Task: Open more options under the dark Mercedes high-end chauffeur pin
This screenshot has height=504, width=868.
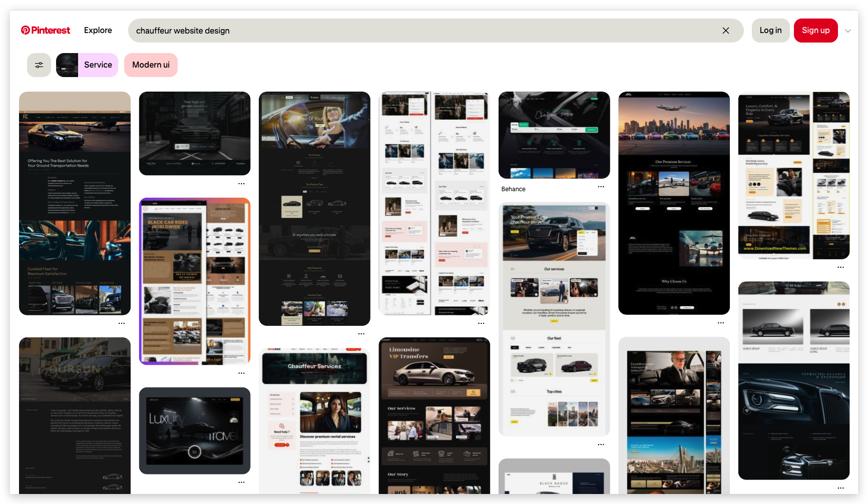Action: pyautogui.click(x=242, y=184)
